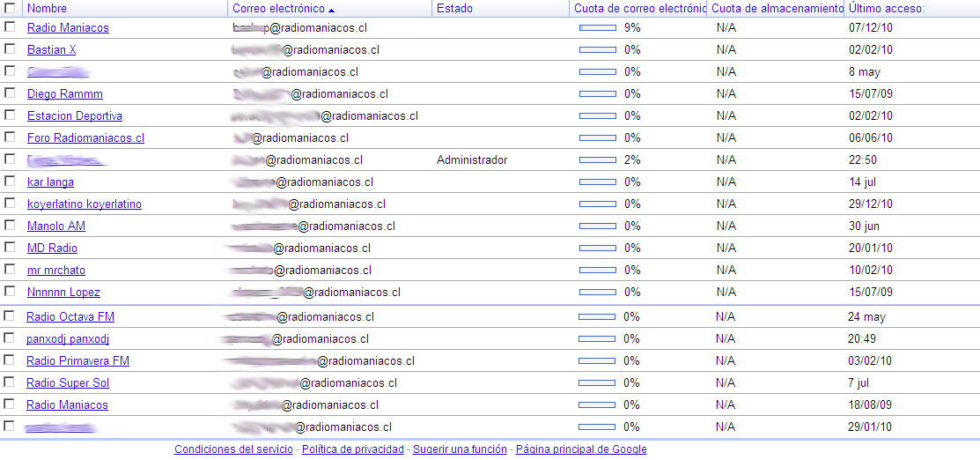Open Manolo AM user link
The height and width of the screenshot is (460, 980).
(56, 226)
